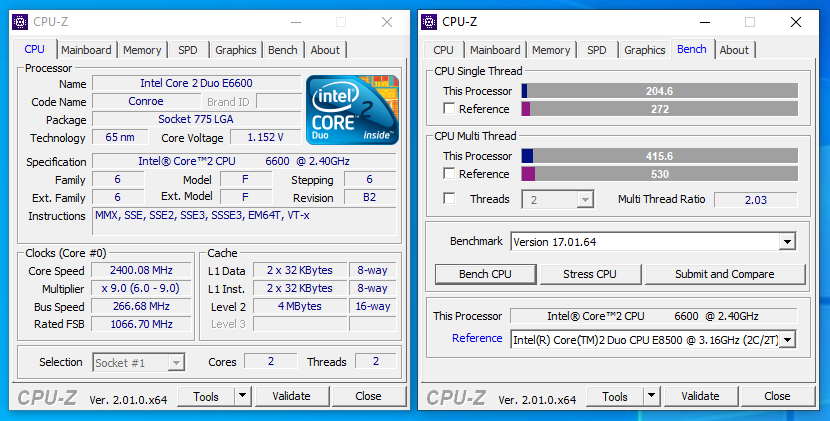Viewport: 830px width, 421px height.
Task: Minimize the left CPU-Z window
Action: coord(295,22)
